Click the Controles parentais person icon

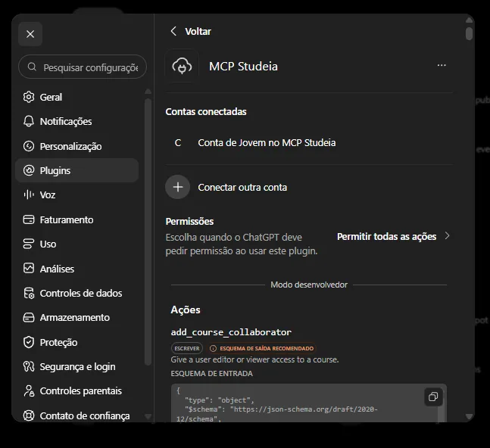[29, 391]
